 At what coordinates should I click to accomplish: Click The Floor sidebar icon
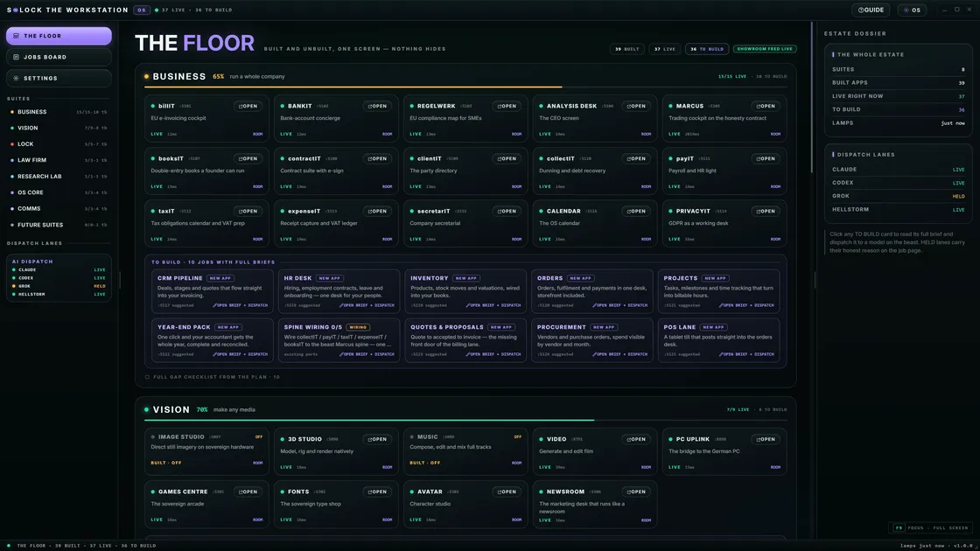(x=17, y=36)
